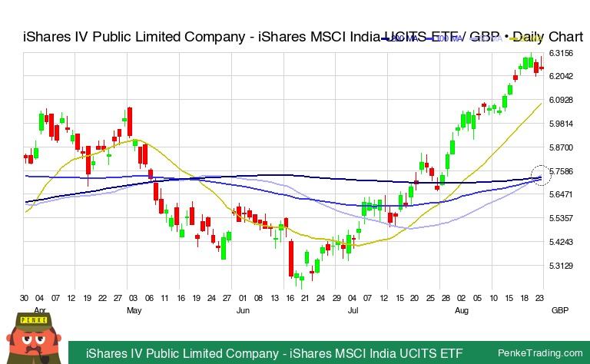Click the '23' date label on the x-axis
590x364 pixels.
click(539, 298)
